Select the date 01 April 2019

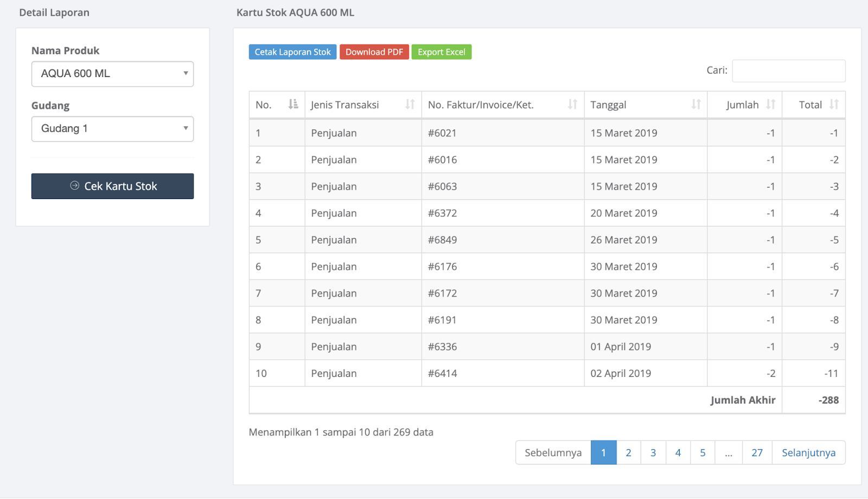[x=621, y=347]
